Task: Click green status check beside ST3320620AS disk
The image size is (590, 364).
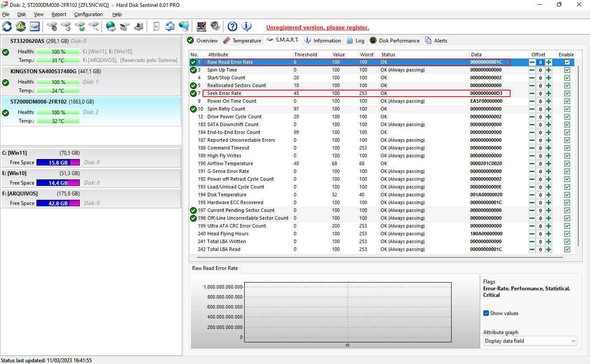Action: [6, 52]
